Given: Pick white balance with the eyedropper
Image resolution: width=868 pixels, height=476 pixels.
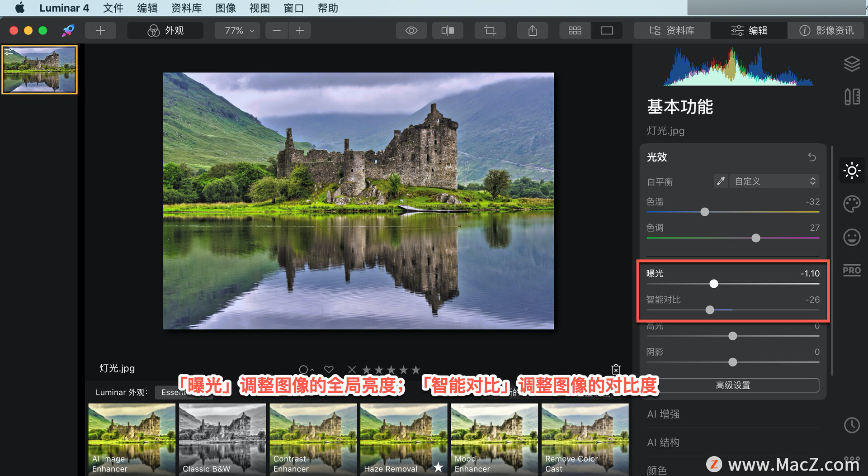Looking at the screenshot, I should pyautogui.click(x=721, y=181).
